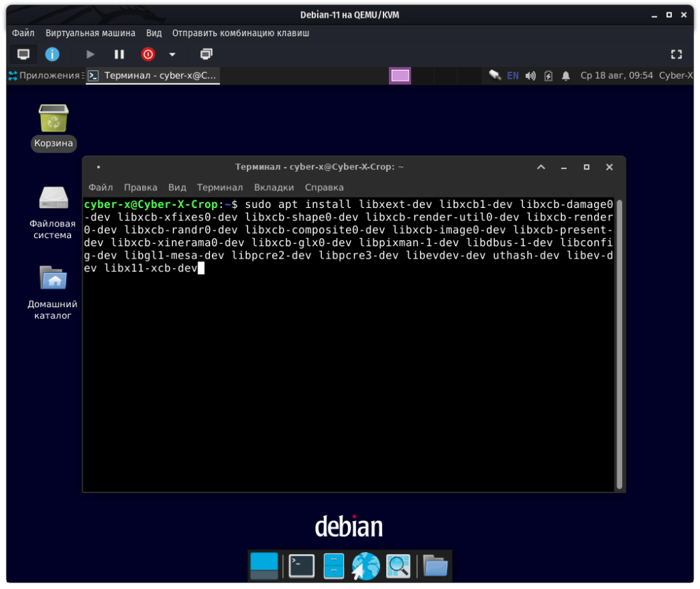Select Терминал window button in taskbar
Screen dimensions: 700x589
click(153, 76)
